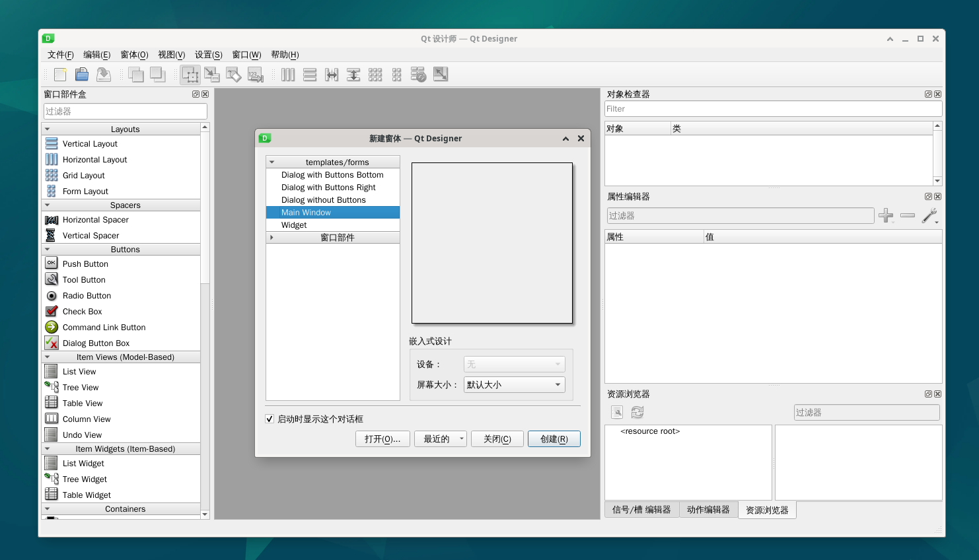Float the 对象检查器 dock panel
This screenshot has height=560, width=979.
tap(928, 94)
